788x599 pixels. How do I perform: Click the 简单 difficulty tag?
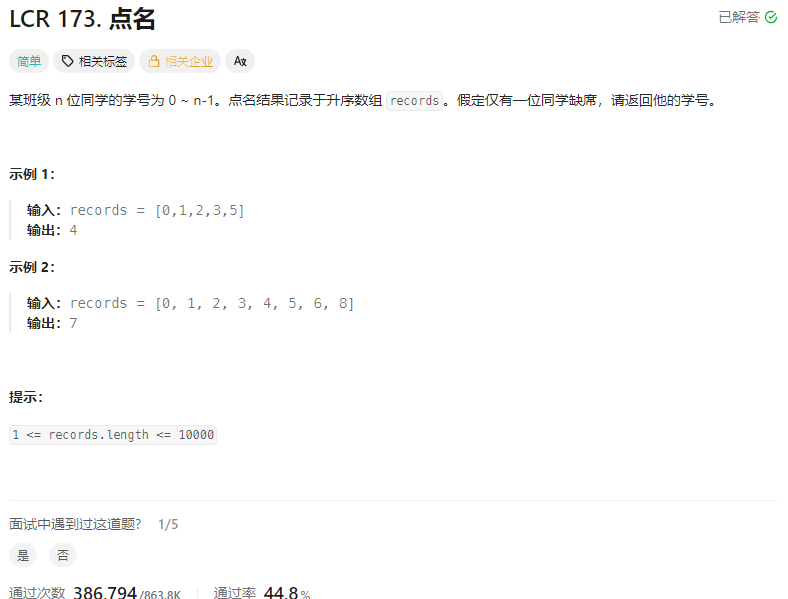click(29, 61)
